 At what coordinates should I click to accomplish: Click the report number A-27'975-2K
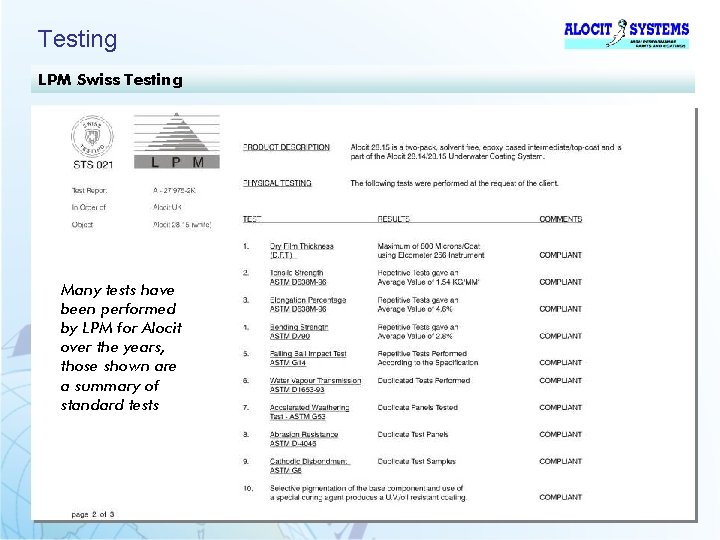(174, 190)
